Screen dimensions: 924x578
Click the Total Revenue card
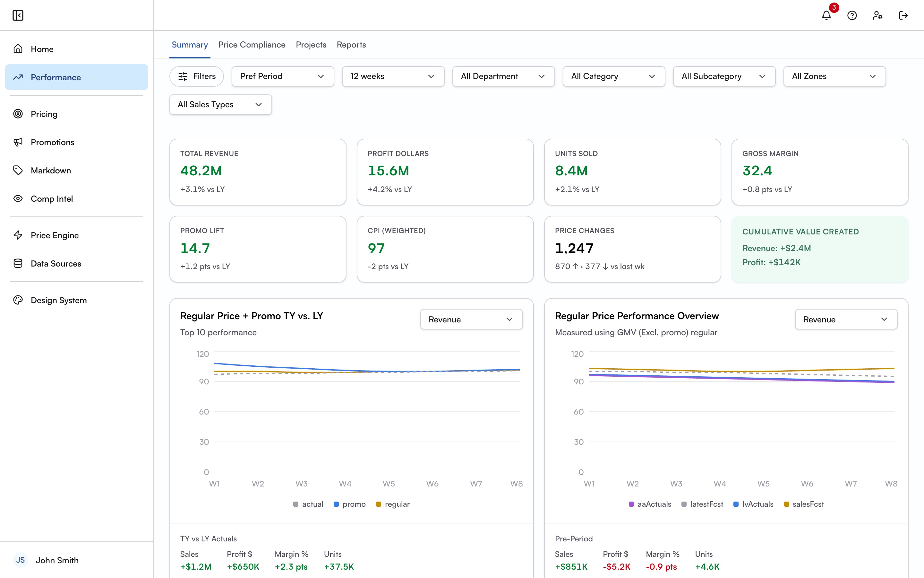258,172
